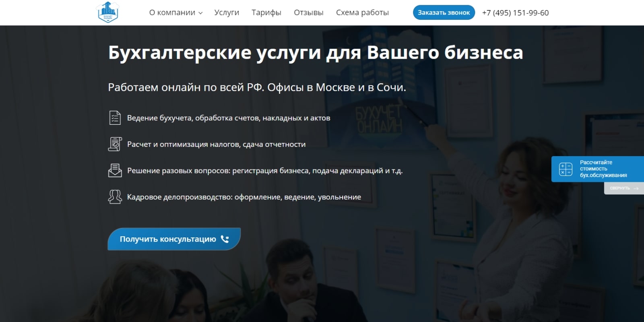Viewport: 644px width, 322px height.
Task: Click the document checklist icon beside bookkeeping line
Action: 115,118
